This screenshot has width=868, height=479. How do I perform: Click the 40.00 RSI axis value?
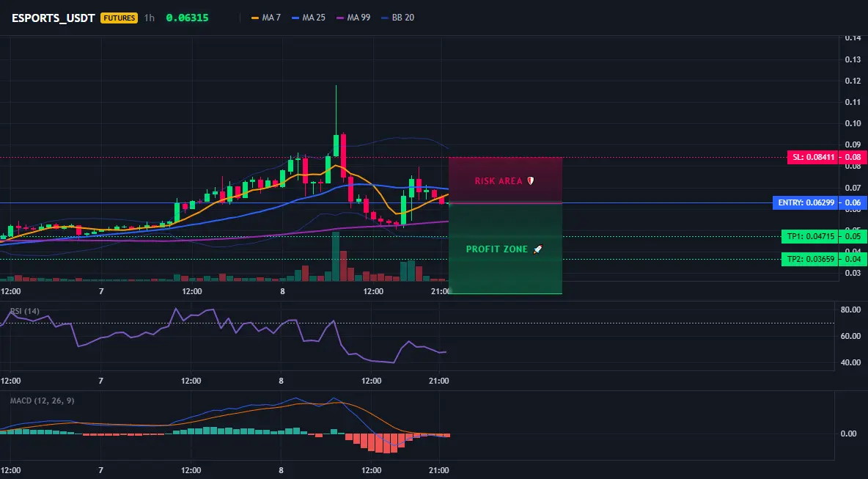tap(850, 362)
